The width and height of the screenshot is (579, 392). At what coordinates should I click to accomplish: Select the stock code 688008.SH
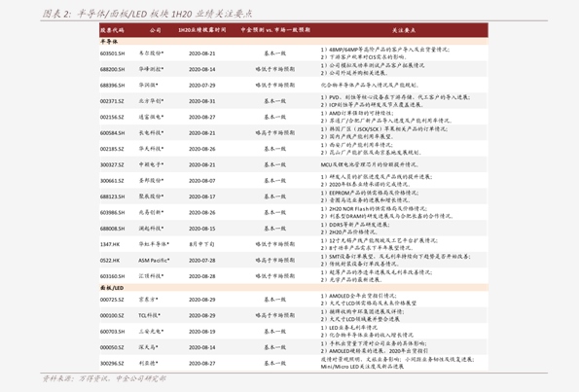point(112,229)
